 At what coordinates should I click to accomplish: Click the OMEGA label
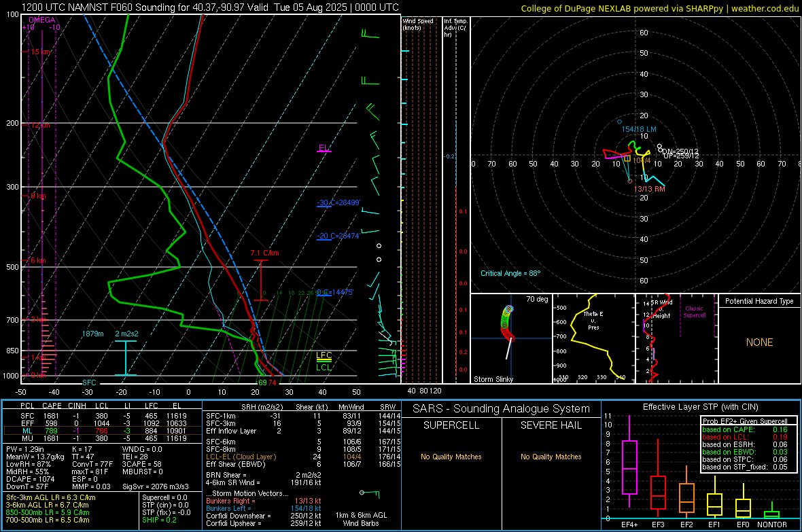(x=42, y=20)
